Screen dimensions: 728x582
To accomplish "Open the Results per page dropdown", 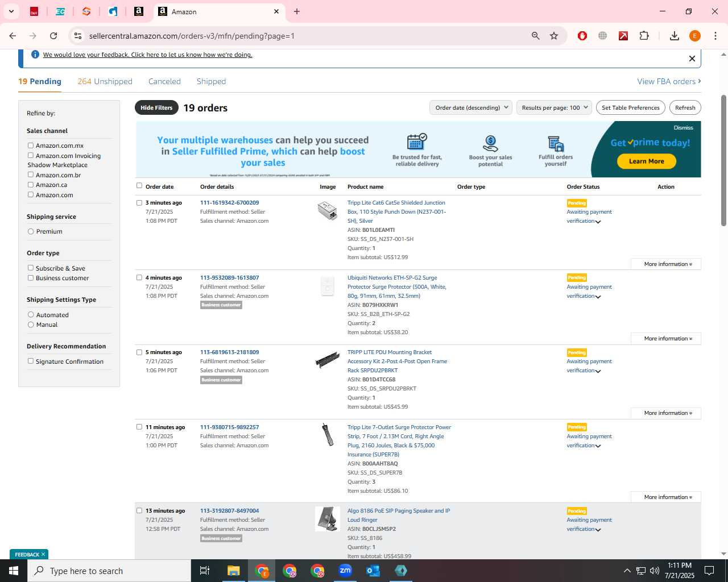I will [555, 107].
